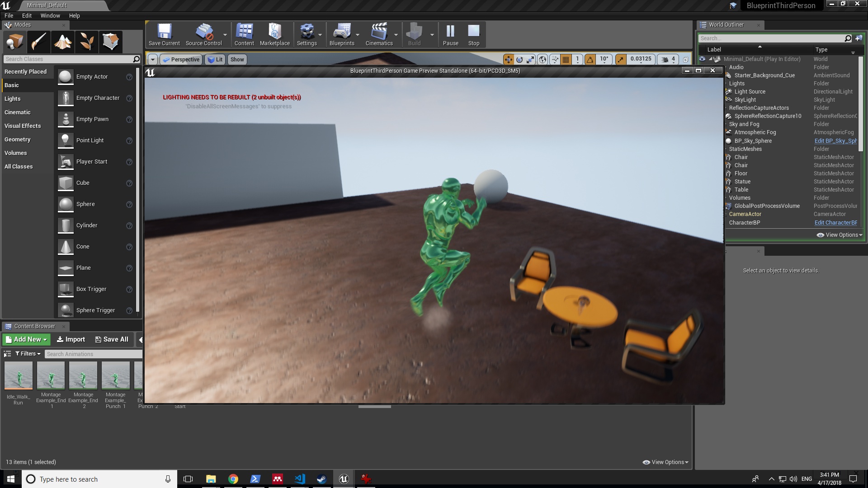Screen dimensions: 868x488
Task: Click the Build lighting button
Action: [x=414, y=34]
